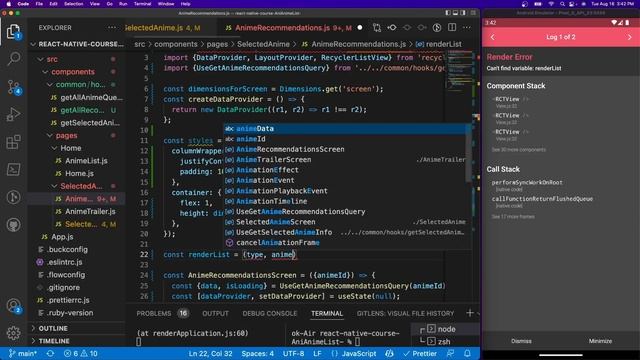Expand the OUTLINE section
The width and height of the screenshot is (640, 360).
[x=53, y=328]
